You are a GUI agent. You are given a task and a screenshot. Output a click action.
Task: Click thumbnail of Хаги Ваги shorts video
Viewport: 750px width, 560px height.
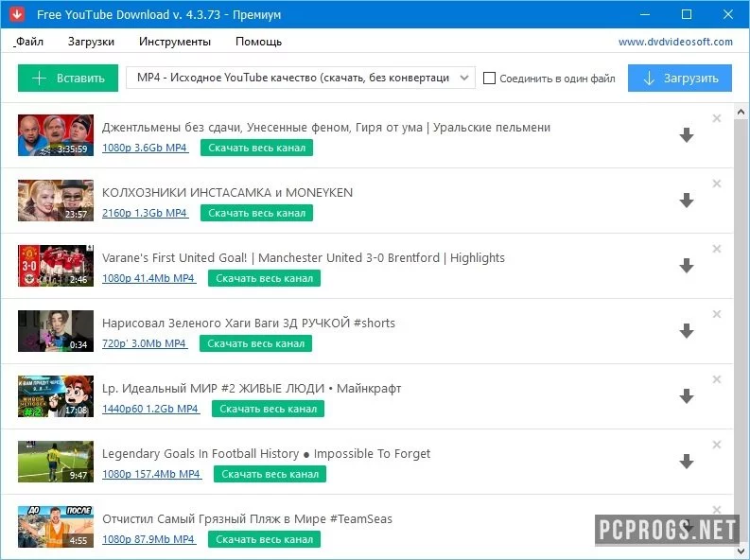[x=56, y=331]
